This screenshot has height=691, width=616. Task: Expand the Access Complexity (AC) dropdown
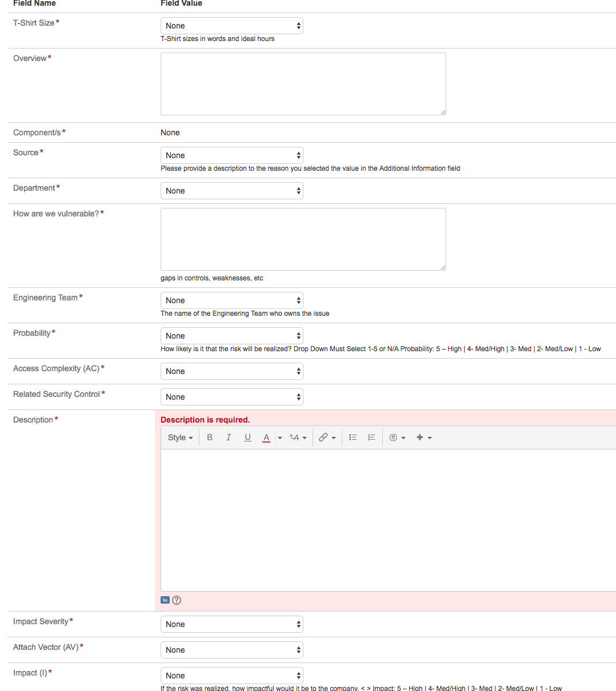tap(232, 371)
